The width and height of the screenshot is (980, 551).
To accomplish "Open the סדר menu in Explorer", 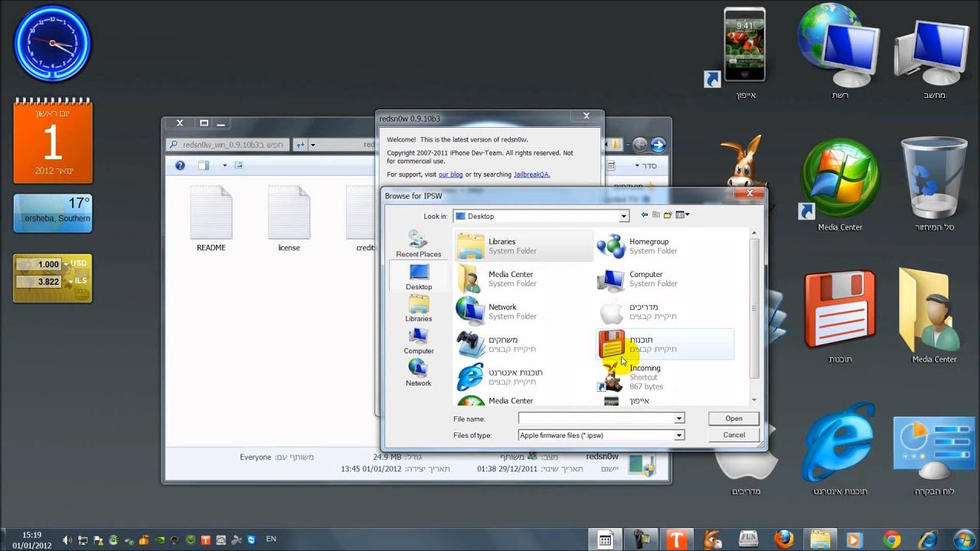I will pyautogui.click(x=647, y=165).
